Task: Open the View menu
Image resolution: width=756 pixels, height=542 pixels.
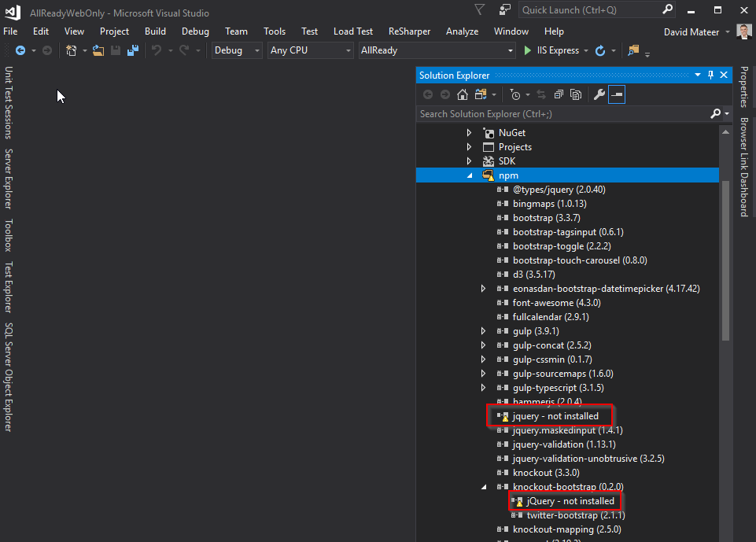Action: (x=74, y=31)
